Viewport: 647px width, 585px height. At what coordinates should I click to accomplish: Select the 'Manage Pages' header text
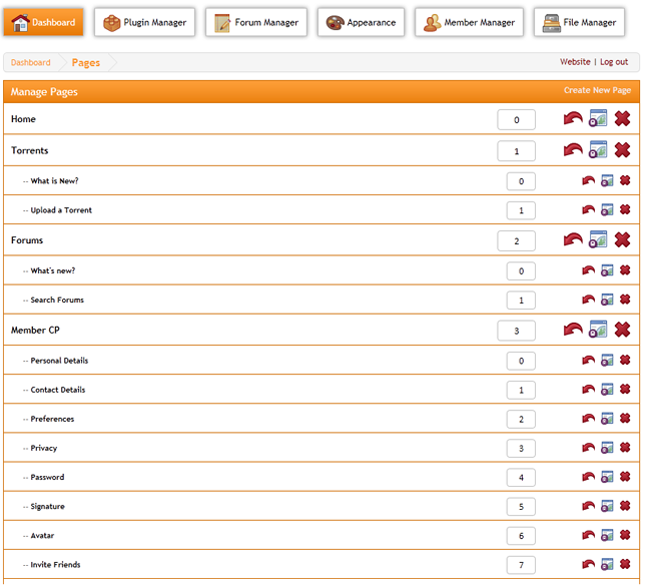click(44, 92)
